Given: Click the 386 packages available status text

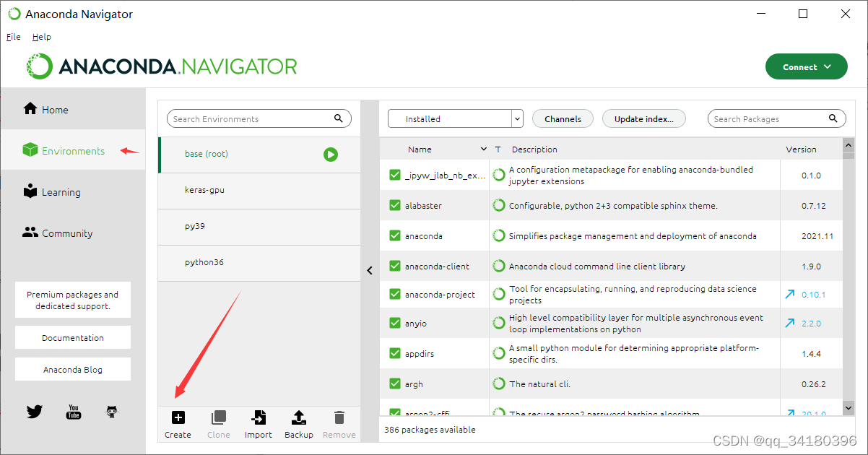Looking at the screenshot, I should [x=430, y=430].
